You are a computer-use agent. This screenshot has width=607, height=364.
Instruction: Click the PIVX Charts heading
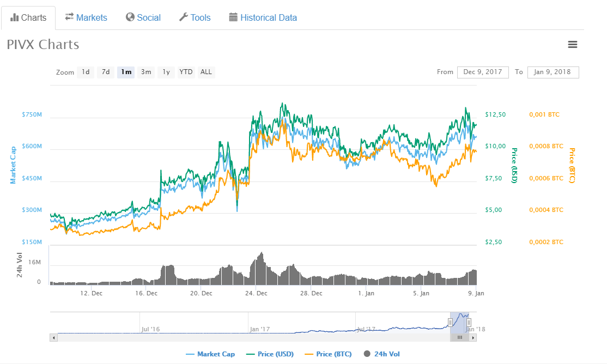point(43,45)
